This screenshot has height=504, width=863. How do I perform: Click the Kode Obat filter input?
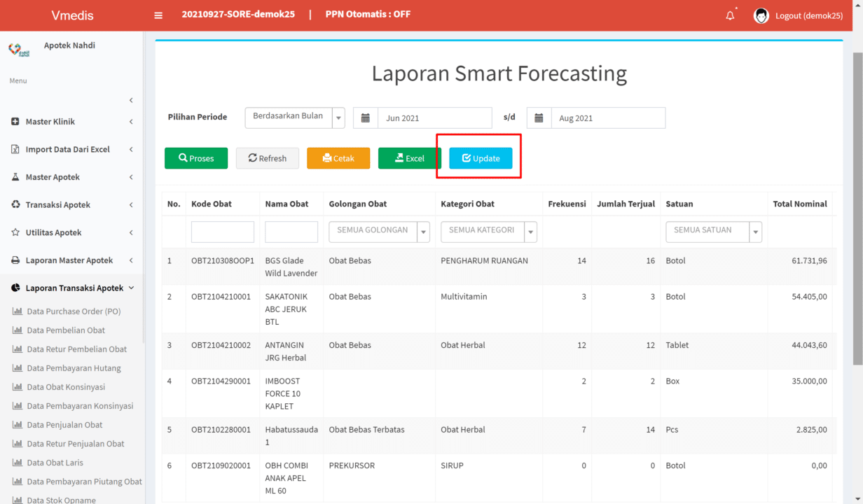coord(223,232)
